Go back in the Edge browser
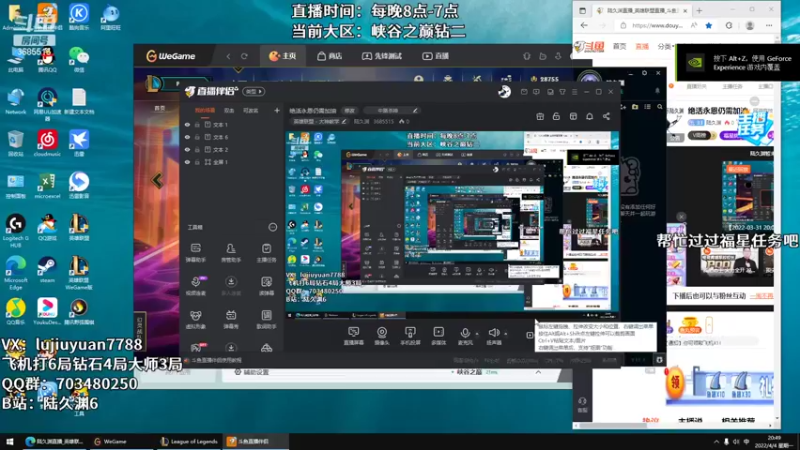Image resolution: width=800 pixels, height=450 pixels. tap(584, 26)
